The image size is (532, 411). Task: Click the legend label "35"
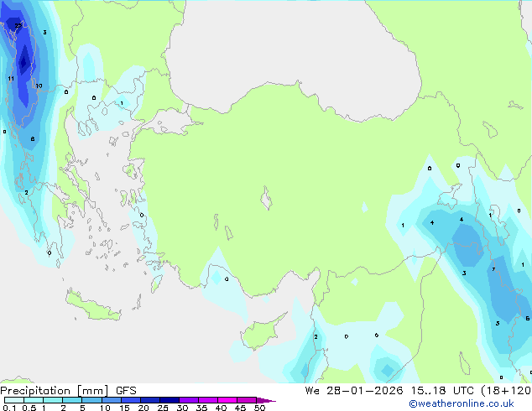point(201,408)
